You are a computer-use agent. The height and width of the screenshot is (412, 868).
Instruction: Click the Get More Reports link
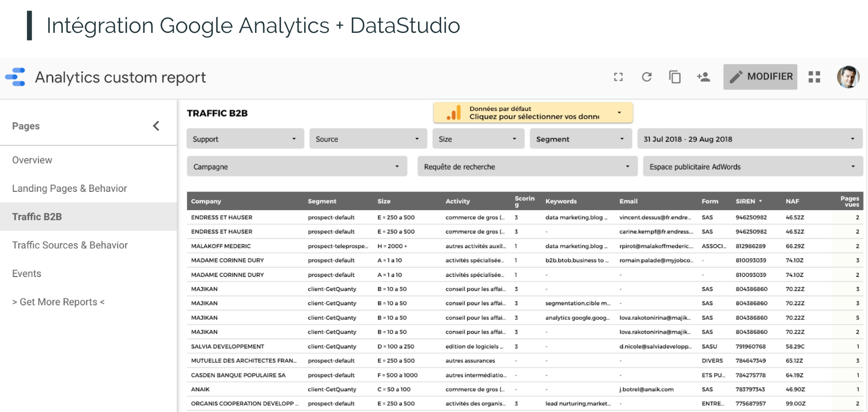(x=58, y=302)
